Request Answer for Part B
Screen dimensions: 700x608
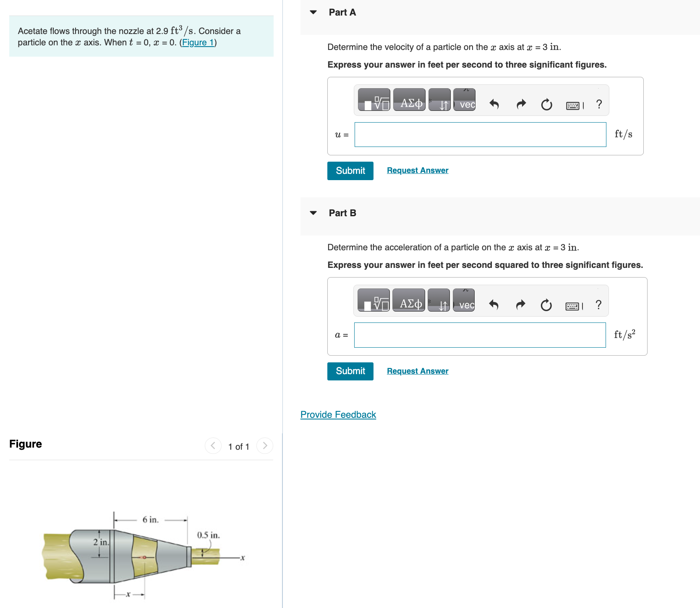point(417,371)
